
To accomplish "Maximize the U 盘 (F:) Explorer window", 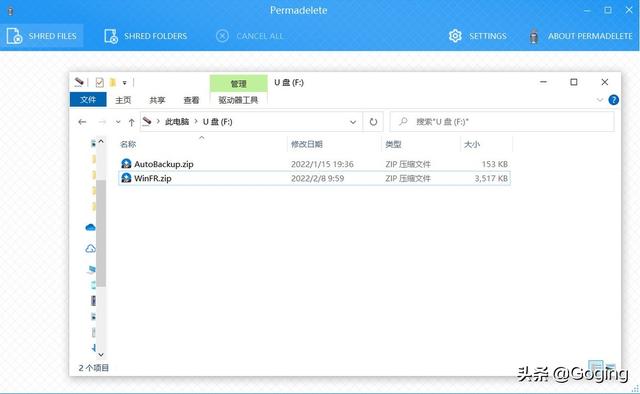I will [x=573, y=82].
